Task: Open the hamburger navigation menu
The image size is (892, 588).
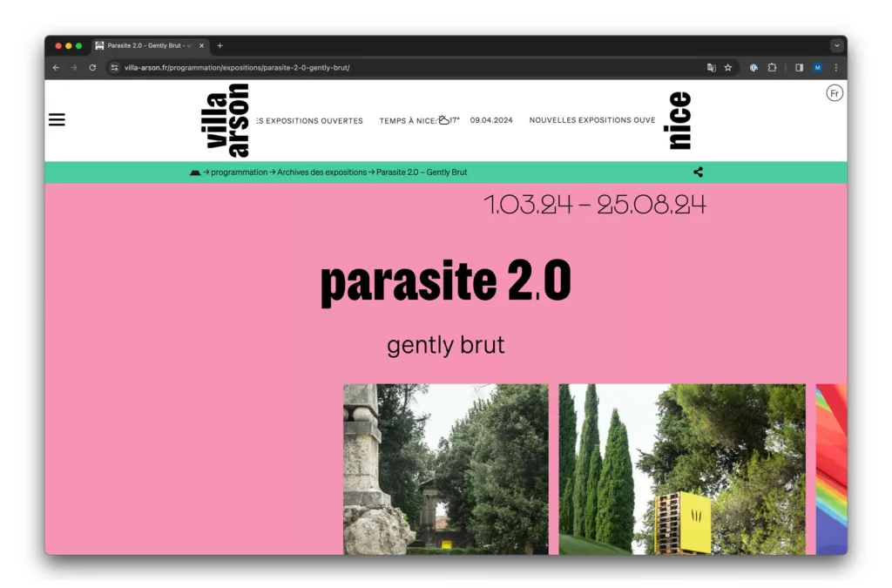Action: pyautogui.click(x=57, y=120)
